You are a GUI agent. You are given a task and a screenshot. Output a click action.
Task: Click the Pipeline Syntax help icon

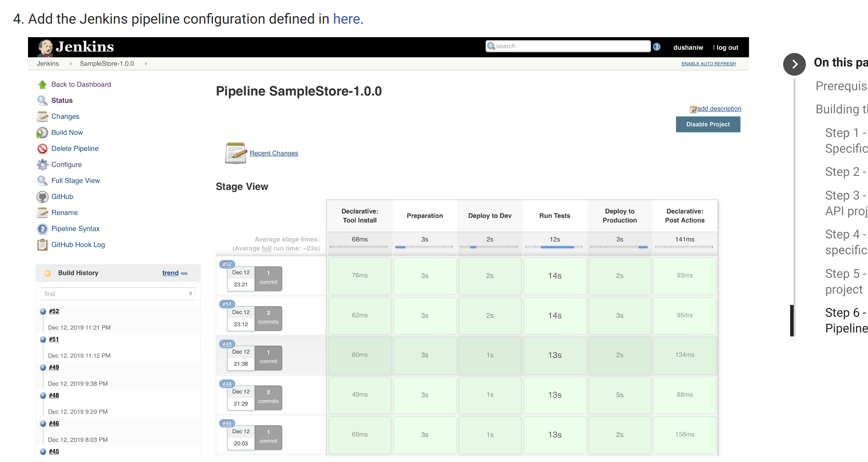coord(42,229)
